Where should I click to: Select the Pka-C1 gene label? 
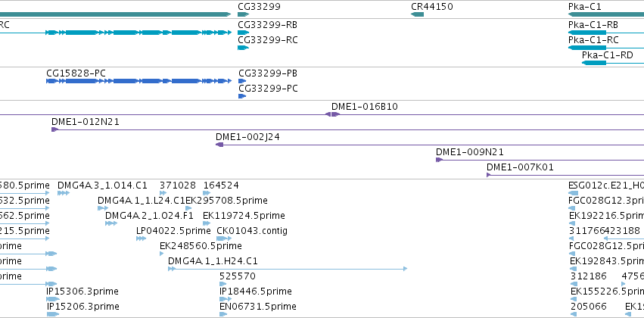click(584, 7)
